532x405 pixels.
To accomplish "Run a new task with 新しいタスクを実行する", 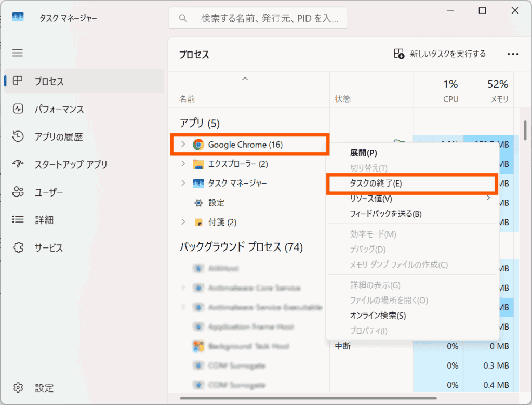I will pyautogui.click(x=440, y=54).
